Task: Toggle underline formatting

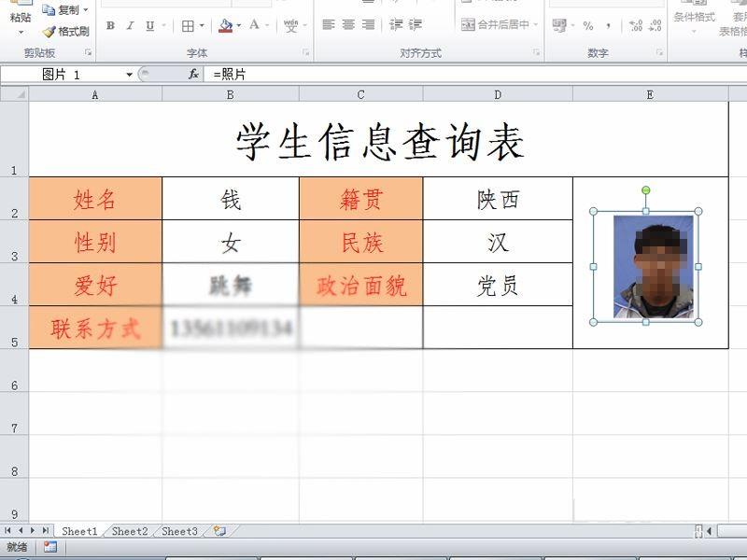Action: [x=149, y=24]
